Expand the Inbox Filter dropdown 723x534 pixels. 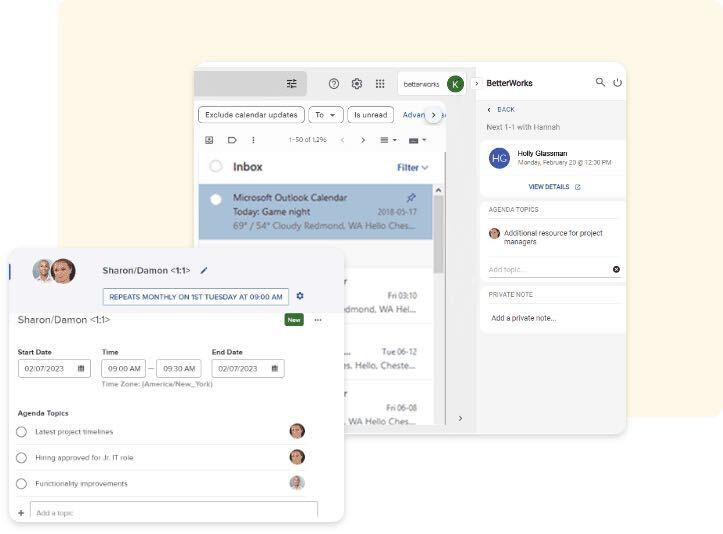[412, 167]
